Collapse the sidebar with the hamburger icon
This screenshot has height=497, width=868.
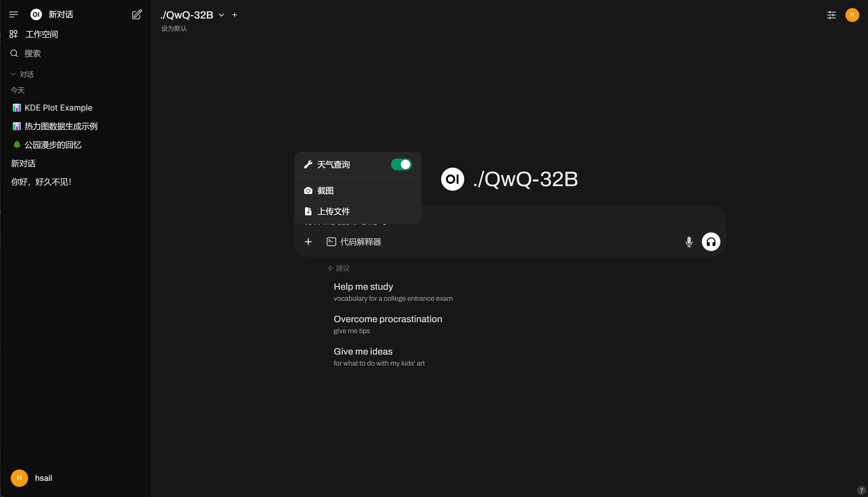click(x=13, y=14)
